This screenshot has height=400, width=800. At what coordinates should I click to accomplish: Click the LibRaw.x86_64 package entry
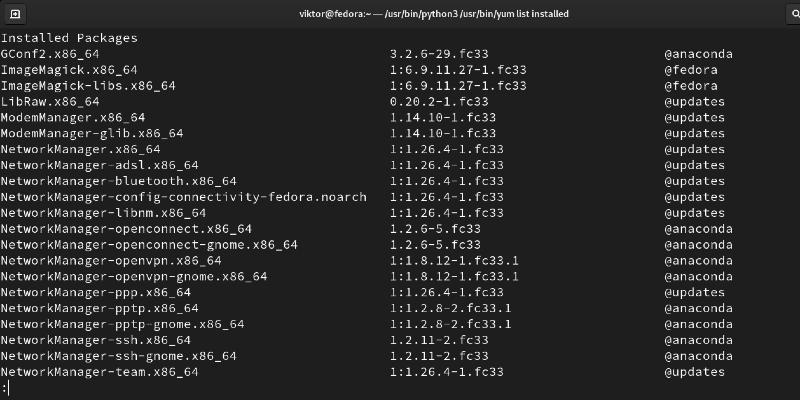50,102
